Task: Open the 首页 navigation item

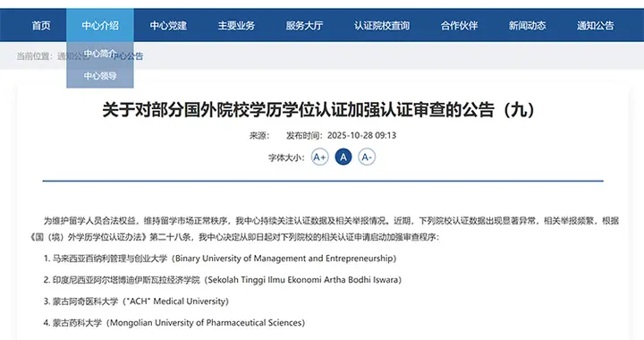Action: pos(41,25)
